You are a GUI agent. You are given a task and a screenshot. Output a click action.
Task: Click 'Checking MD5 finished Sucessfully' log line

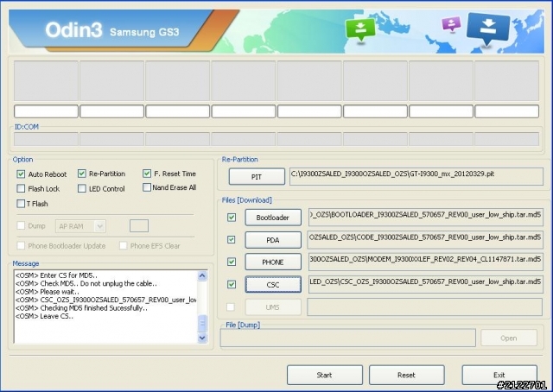(x=81, y=308)
